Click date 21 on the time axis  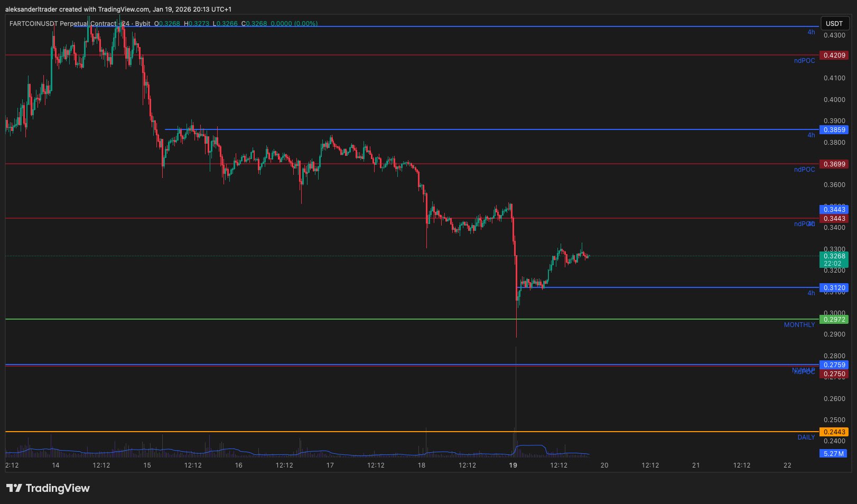coord(696,465)
